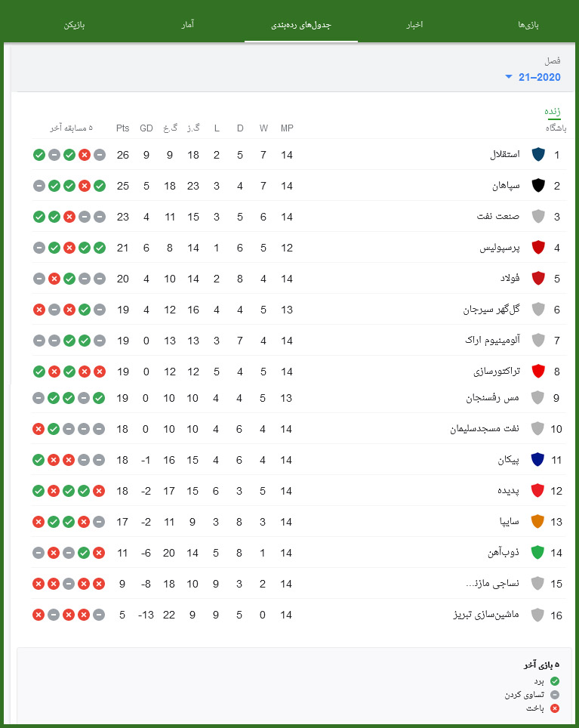This screenshot has width=579, height=728.
Task: Switch to the آمار (stats) tab
Action: (188, 23)
